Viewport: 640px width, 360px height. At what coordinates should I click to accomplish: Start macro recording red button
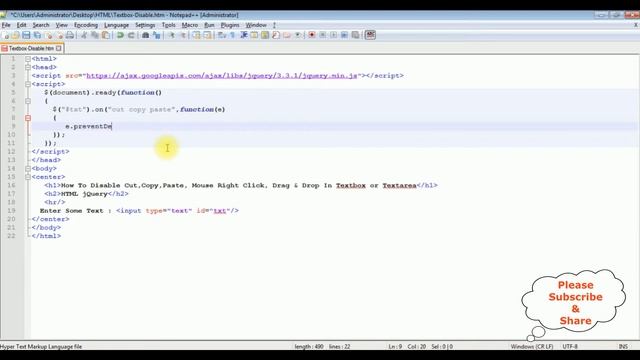311,35
